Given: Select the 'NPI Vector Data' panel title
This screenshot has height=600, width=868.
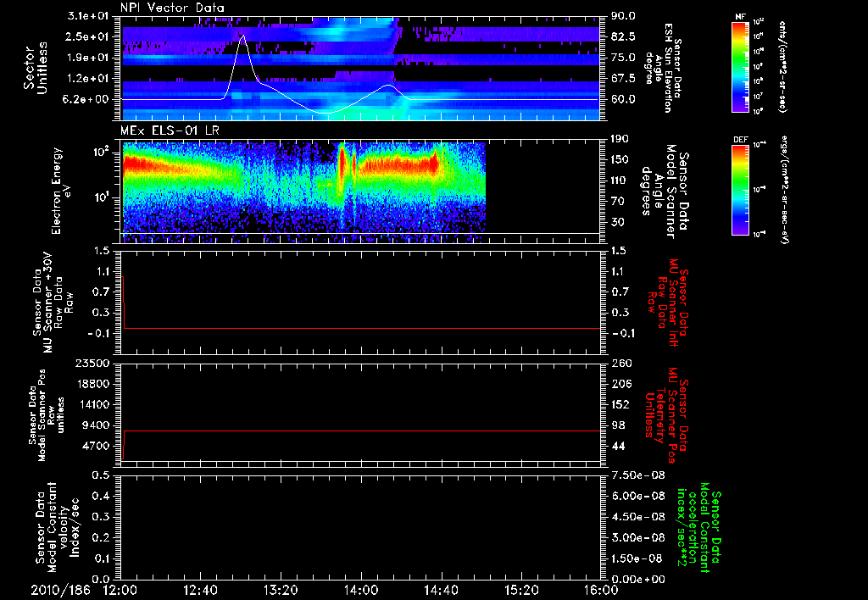Looking at the screenshot, I should 172,8.
